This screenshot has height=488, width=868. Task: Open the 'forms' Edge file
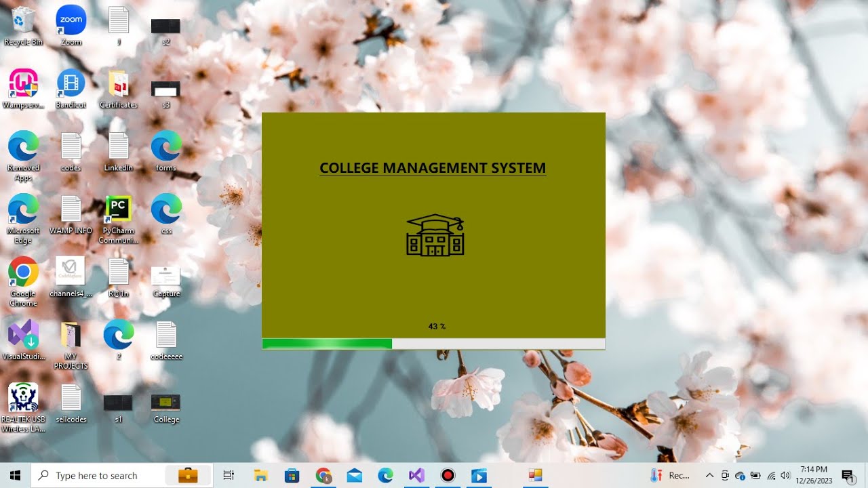pyautogui.click(x=166, y=152)
